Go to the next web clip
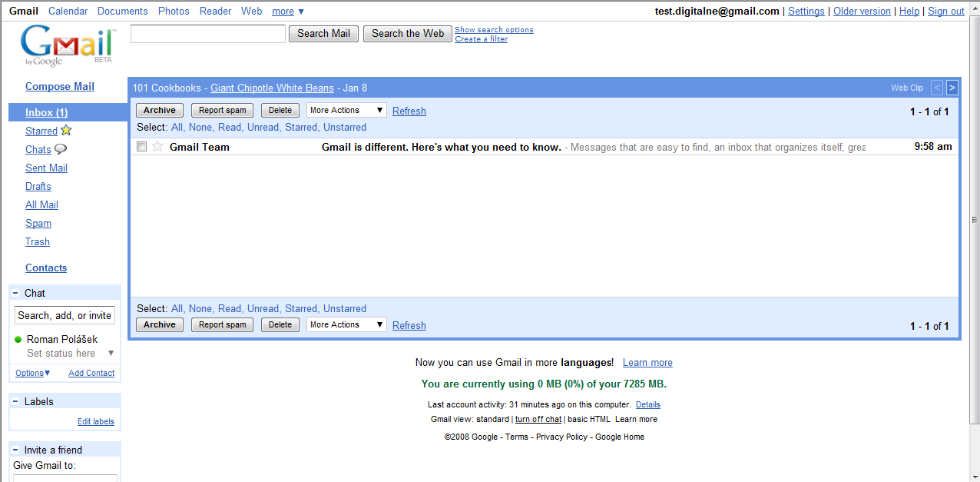980x482 pixels. pyautogui.click(x=952, y=88)
